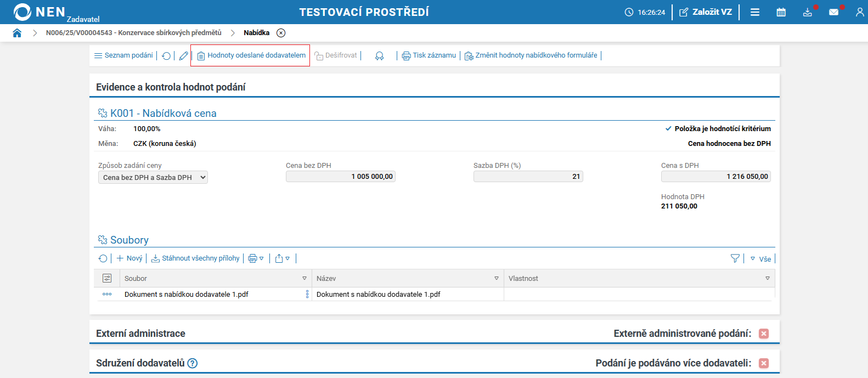Toggle Podání je podáváno více dodavateli indicator
The height and width of the screenshot is (378, 868).
coord(764,363)
